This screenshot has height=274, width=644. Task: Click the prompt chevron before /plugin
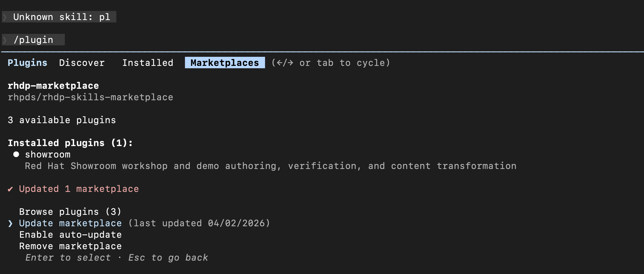click(x=5, y=40)
